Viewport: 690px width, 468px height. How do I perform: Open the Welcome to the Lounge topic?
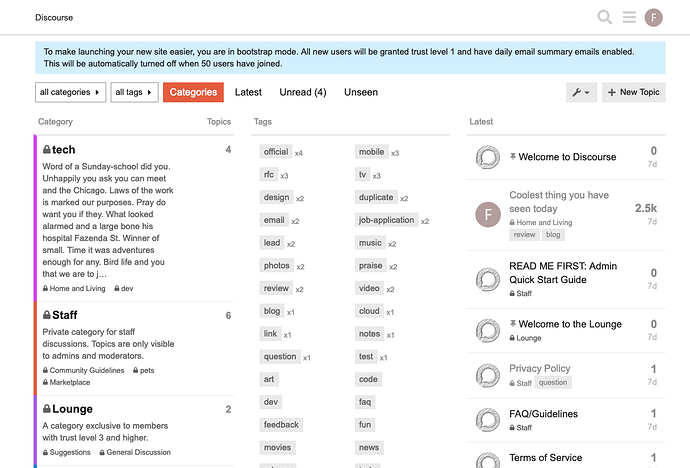570,324
